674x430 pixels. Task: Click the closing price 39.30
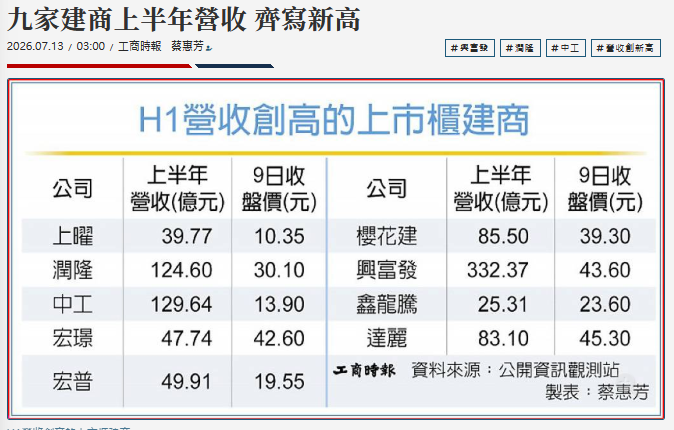click(x=605, y=236)
